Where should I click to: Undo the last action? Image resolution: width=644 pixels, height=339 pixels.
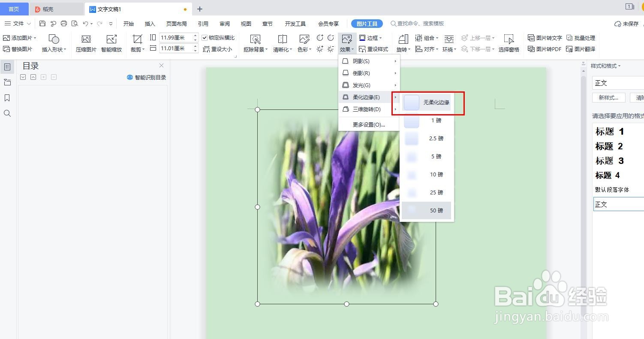point(85,24)
